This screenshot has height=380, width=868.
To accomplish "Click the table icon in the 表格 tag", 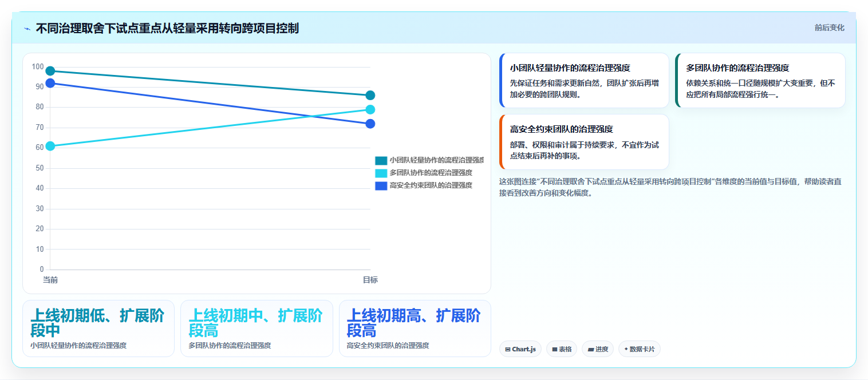I will coord(554,349).
